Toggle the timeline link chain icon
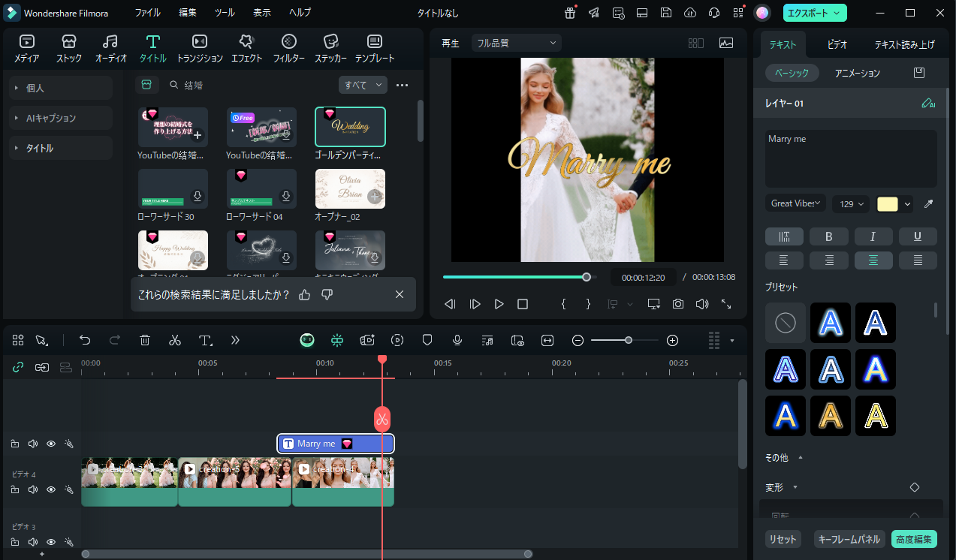The height and width of the screenshot is (560, 956). point(18,367)
